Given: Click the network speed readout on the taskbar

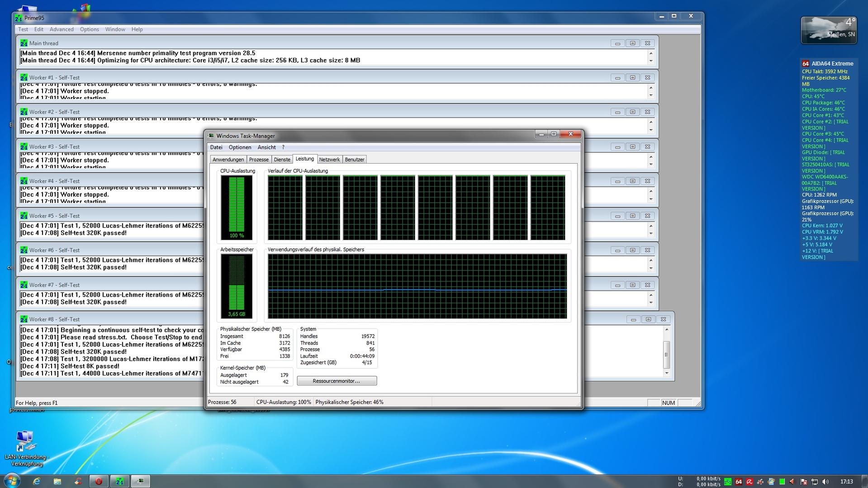Looking at the screenshot, I should coord(699,482).
